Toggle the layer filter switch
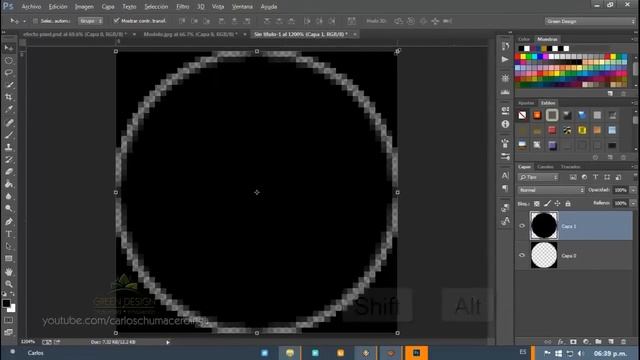Screen dimensions: 640x360 (635, 177)
